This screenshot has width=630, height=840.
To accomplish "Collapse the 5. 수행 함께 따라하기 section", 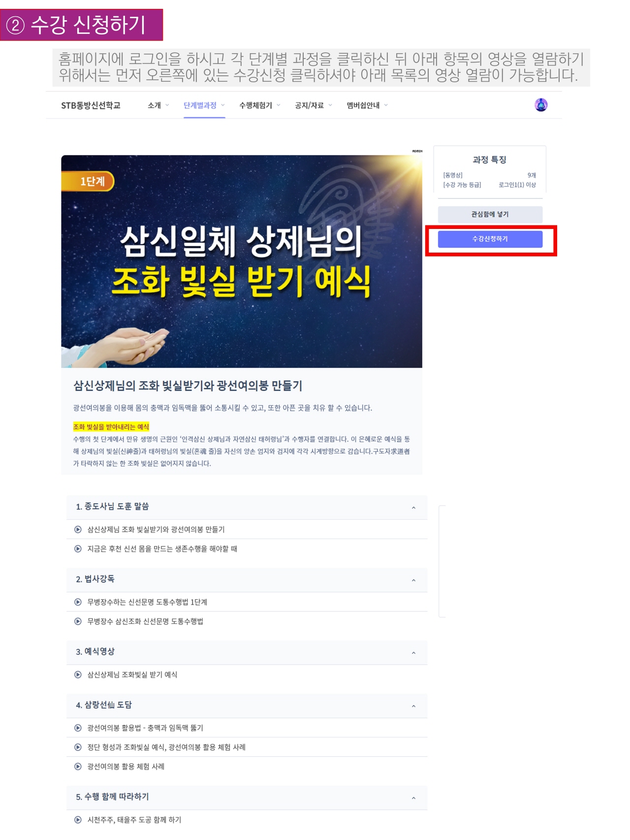I will tap(413, 798).
